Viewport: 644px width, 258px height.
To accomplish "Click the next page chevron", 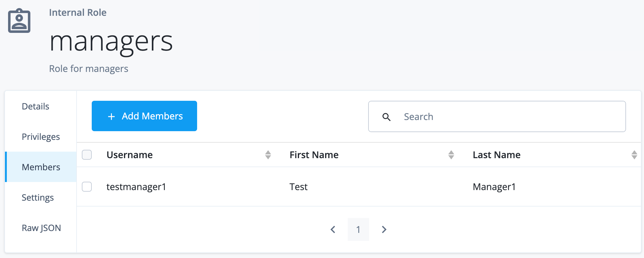I will (x=384, y=229).
